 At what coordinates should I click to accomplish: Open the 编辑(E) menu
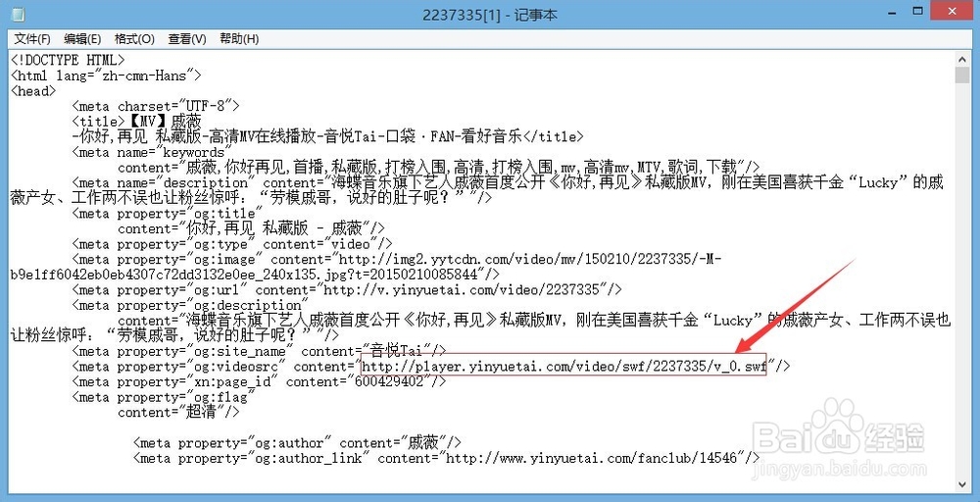click(x=82, y=39)
